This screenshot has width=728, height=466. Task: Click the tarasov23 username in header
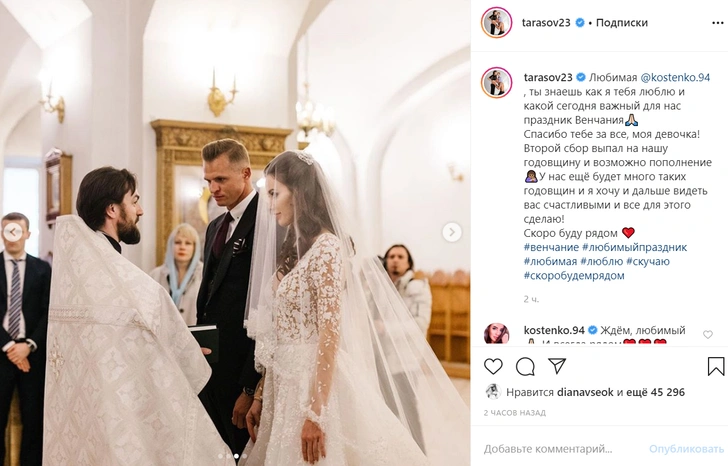pyautogui.click(x=546, y=22)
